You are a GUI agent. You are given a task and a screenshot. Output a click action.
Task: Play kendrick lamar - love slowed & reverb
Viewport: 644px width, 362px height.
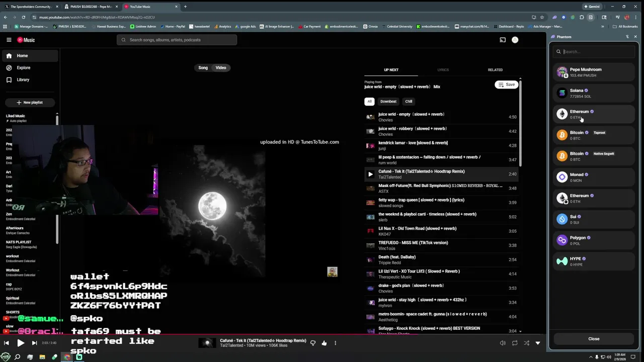[441, 145]
